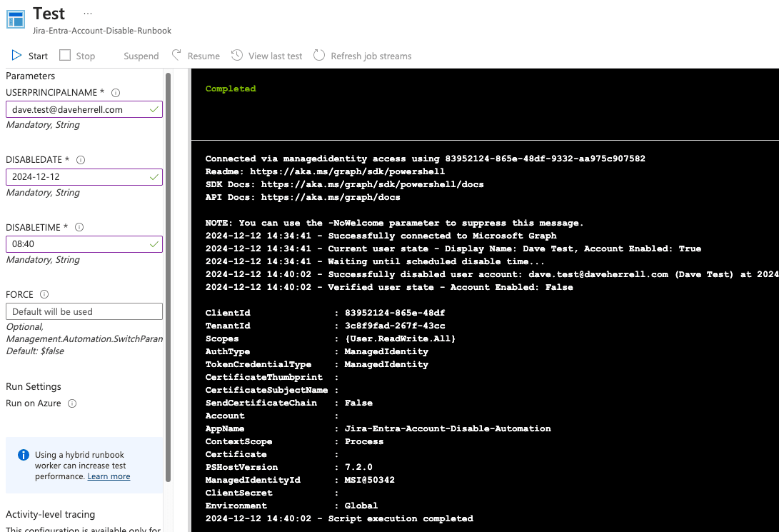The image size is (779, 532).
Task: Open View last test
Action: pyautogui.click(x=275, y=56)
